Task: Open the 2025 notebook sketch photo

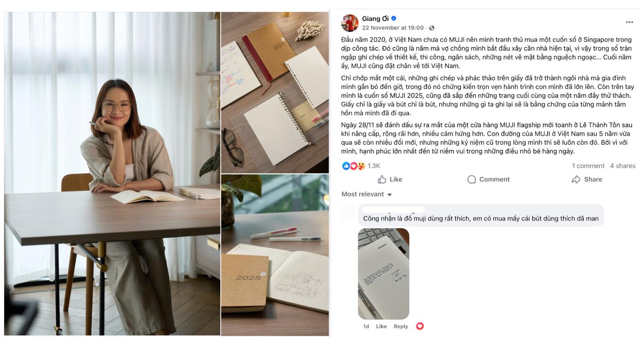Action: [x=275, y=255]
